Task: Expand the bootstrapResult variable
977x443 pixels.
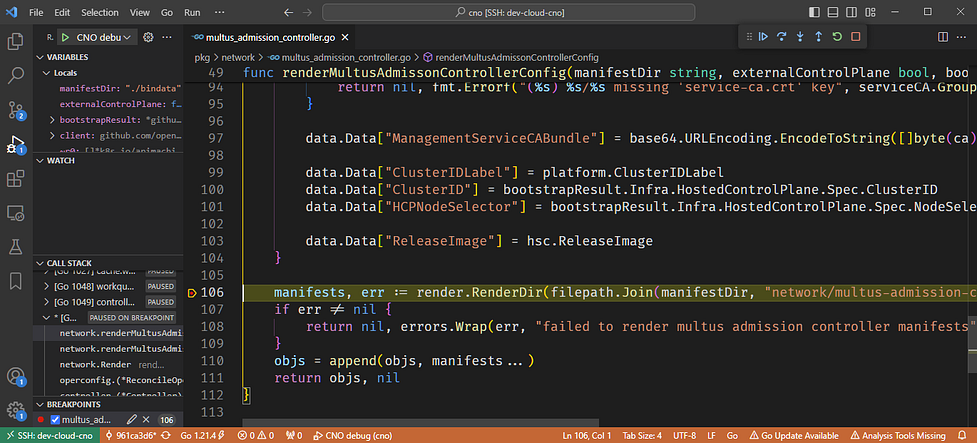Action: tap(53, 120)
